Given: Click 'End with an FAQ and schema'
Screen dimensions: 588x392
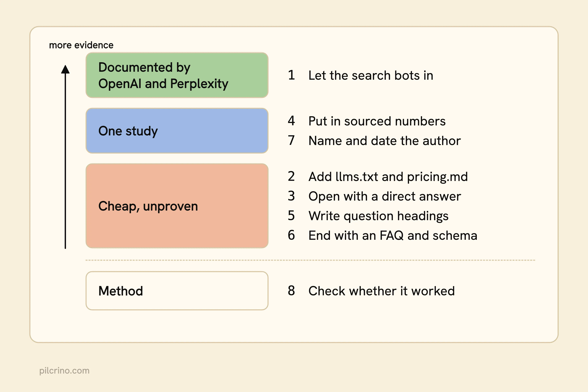Looking at the screenshot, I should click(x=393, y=235).
